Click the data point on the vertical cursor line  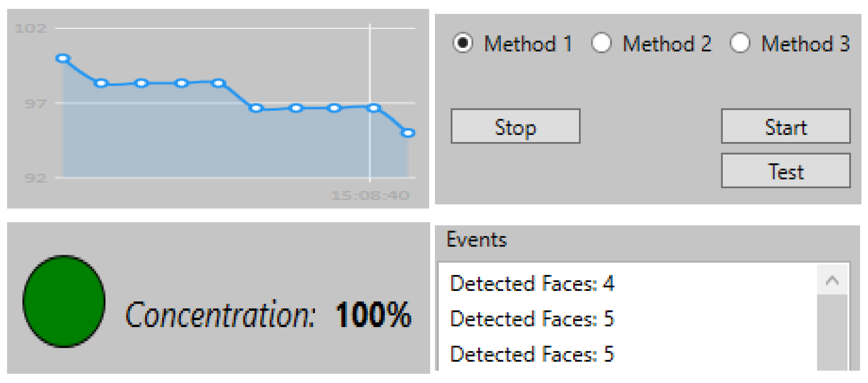click(373, 108)
